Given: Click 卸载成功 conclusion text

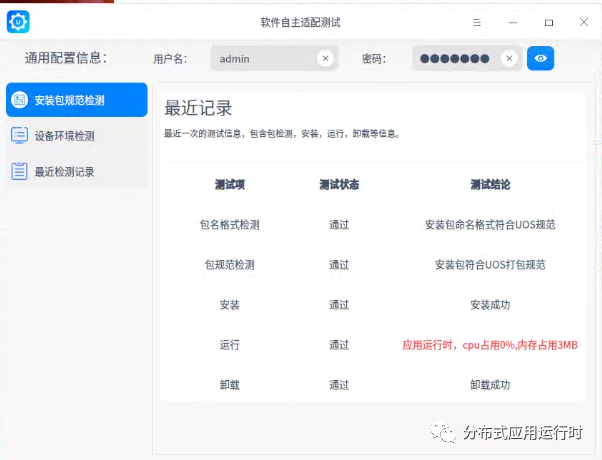Looking at the screenshot, I should point(490,385).
